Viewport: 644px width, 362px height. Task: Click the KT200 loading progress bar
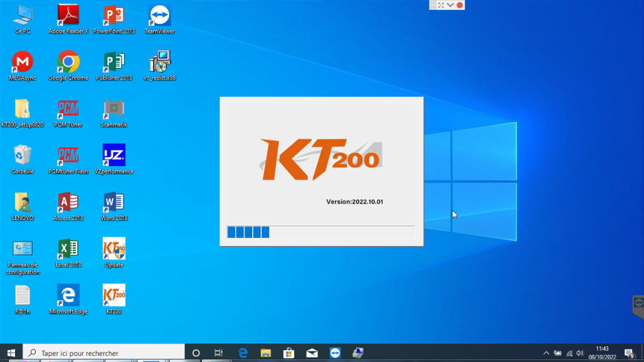pyautogui.click(x=321, y=233)
